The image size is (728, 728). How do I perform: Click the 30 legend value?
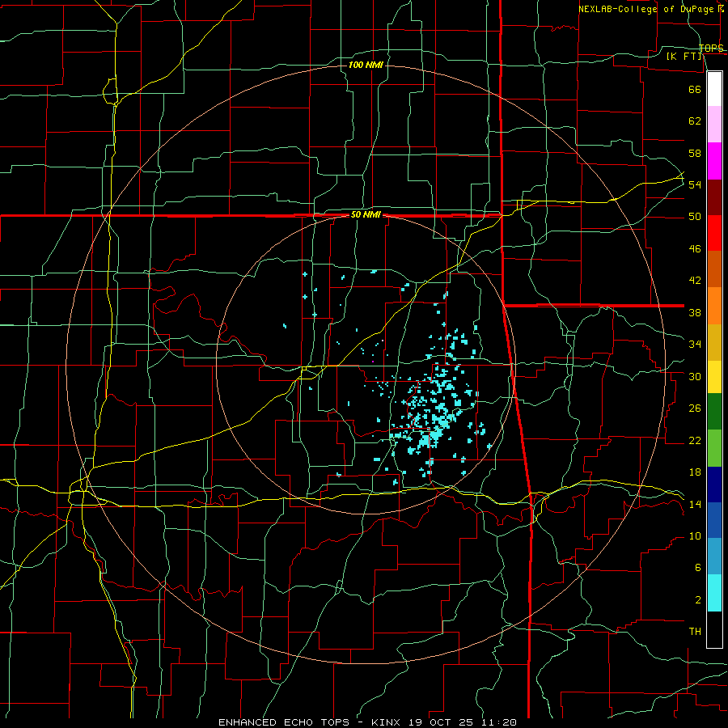coord(695,376)
